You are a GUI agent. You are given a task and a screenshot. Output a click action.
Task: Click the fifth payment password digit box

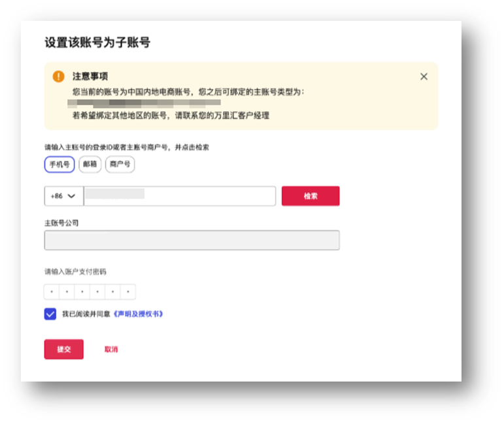click(x=112, y=292)
